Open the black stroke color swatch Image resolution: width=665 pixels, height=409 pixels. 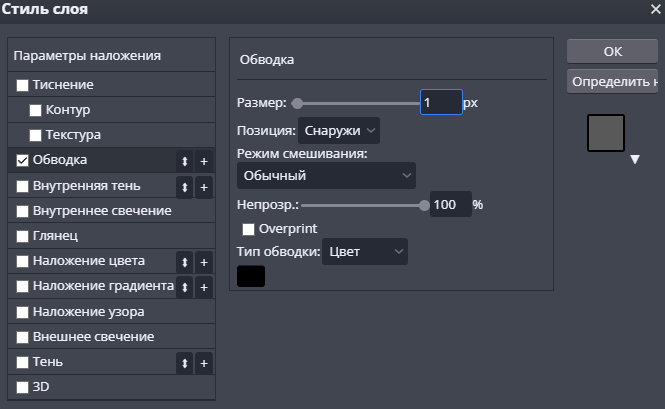[251, 276]
